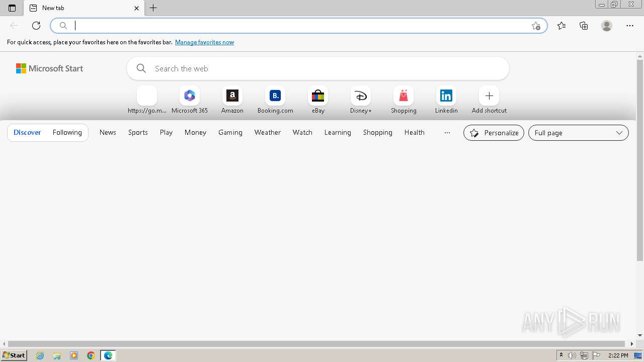Open the eBay shortcut
Image resolution: width=644 pixels, height=362 pixels.
pyautogui.click(x=318, y=100)
